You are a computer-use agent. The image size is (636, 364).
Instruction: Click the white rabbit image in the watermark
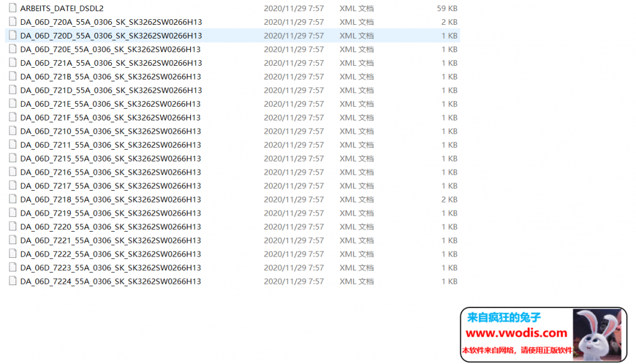(599, 334)
